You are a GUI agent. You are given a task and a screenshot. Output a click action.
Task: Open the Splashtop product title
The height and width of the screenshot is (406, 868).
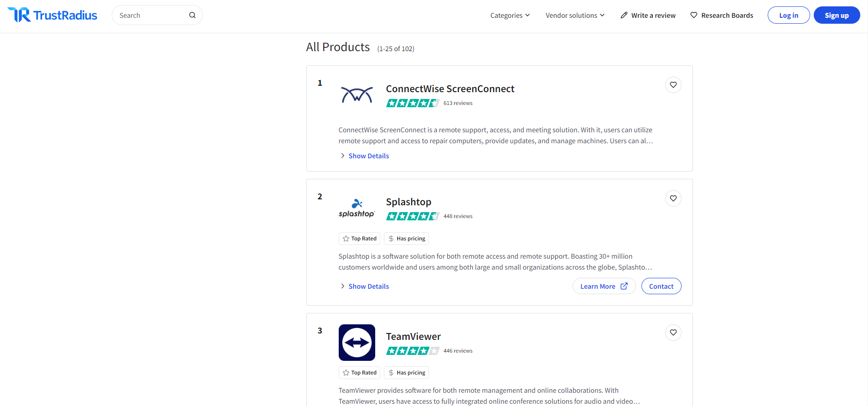tap(408, 202)
